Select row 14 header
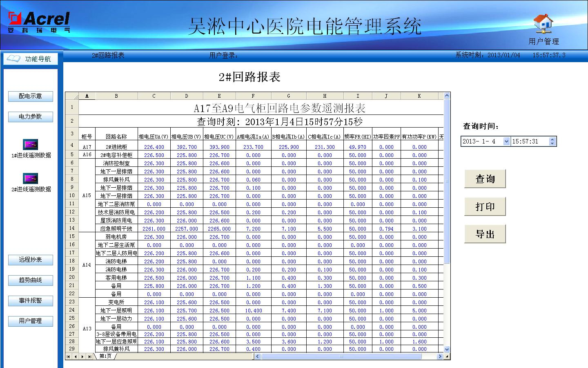This screenshot has width=588, height=368. 72,228
